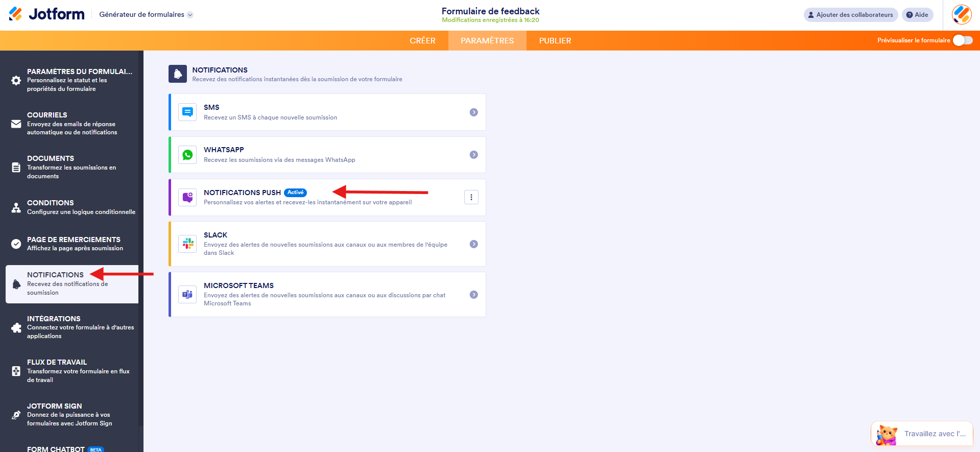Viewport: 980px width, 452px height.
Task: Click the Documents page icon
Action: (16, 168)
